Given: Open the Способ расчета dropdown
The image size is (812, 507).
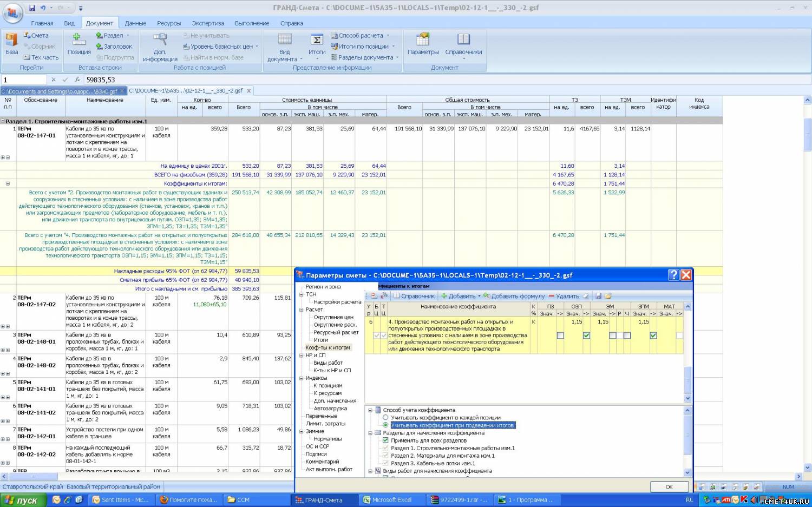Looking at the screenshot, I should (x=361, y=36).
